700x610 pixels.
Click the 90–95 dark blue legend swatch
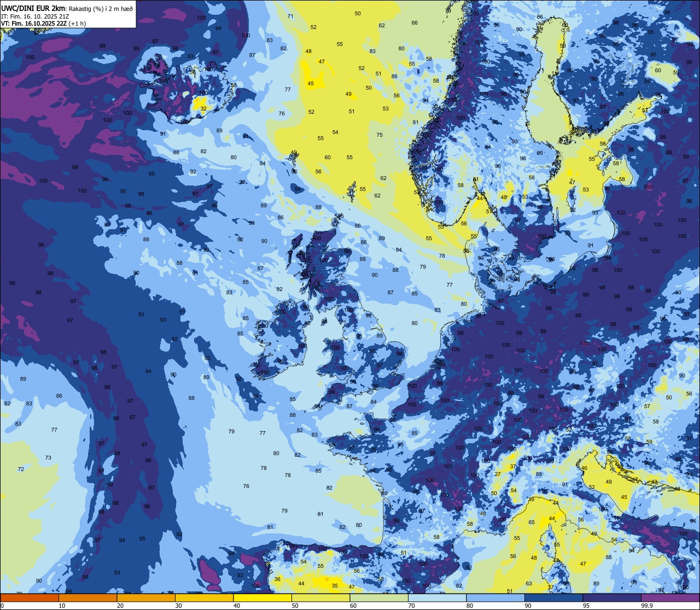click(x=553, y=598)
